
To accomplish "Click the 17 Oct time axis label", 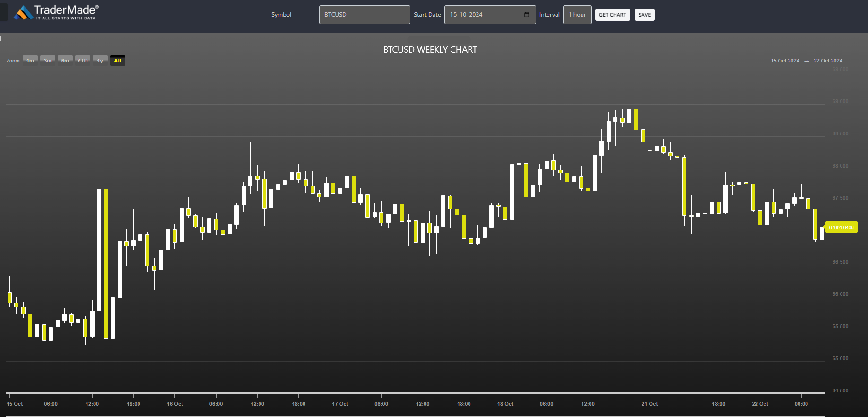I will (340, 404).
